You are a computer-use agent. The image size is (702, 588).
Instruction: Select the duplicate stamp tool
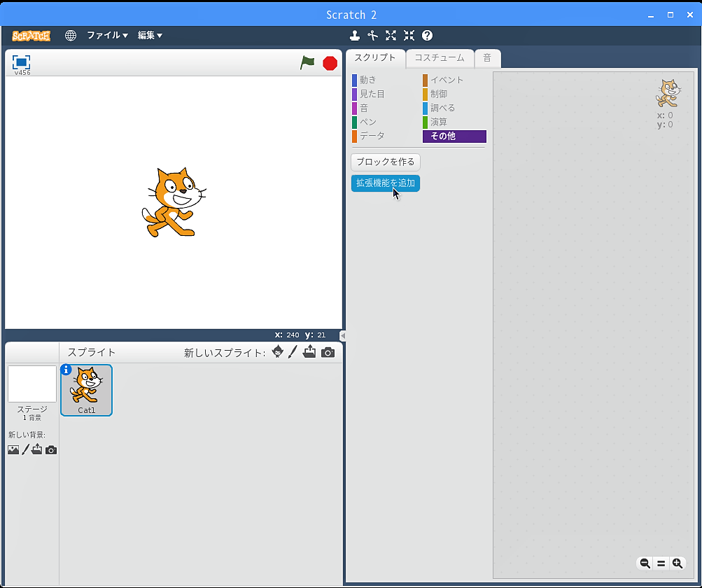point(355,36)
